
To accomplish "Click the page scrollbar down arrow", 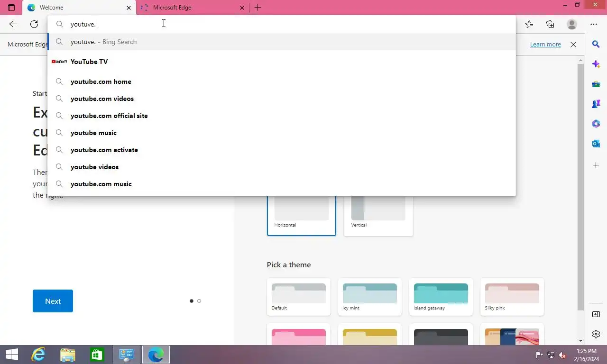I will click(581, 341).
